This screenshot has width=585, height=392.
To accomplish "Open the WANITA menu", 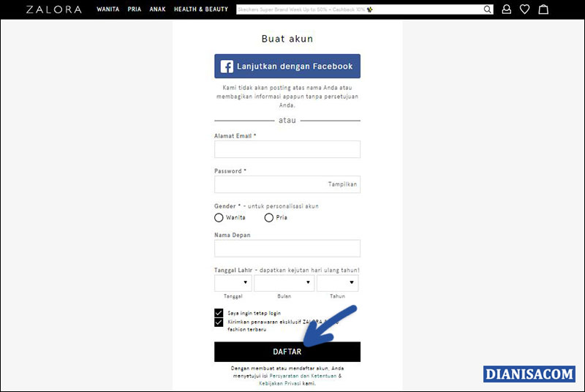I will pyautogui.click(x=107, y=10).
